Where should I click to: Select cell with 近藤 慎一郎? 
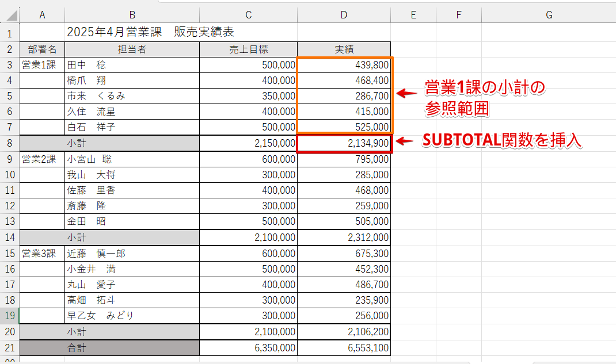[x=132, y=254]
